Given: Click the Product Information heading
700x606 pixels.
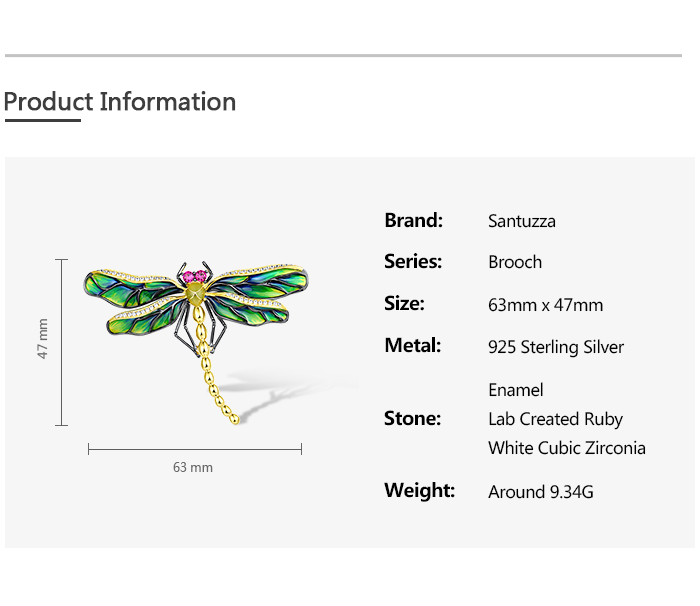Looking at the screenshot, I should (120, 102).
